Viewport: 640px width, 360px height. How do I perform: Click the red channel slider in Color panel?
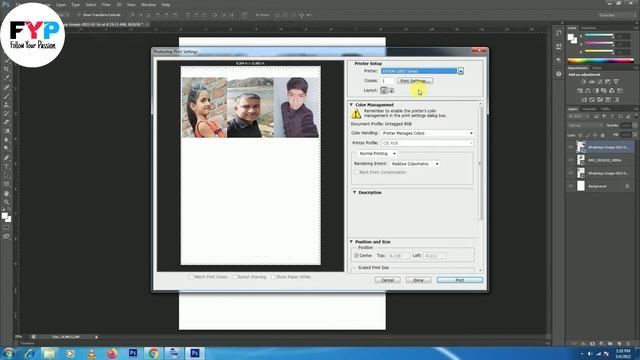coord(599,35)
